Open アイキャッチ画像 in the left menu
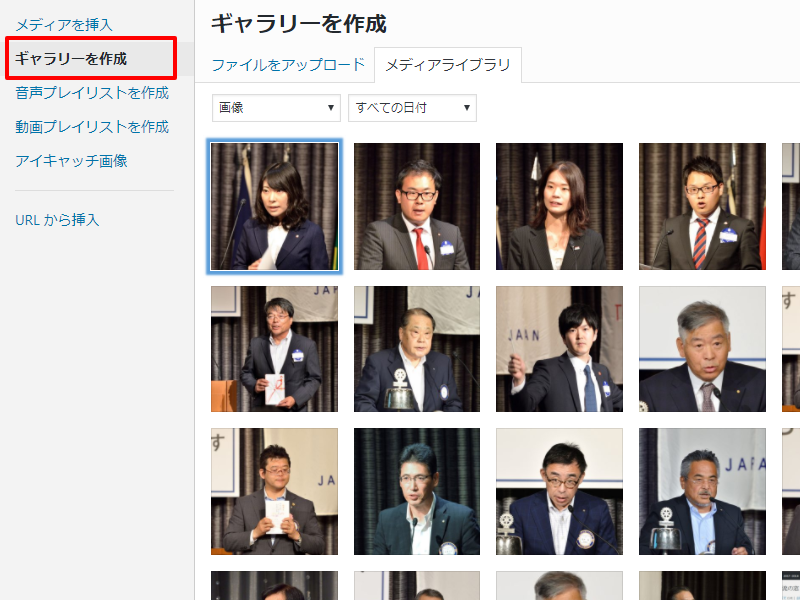 [x=71, y=161]
